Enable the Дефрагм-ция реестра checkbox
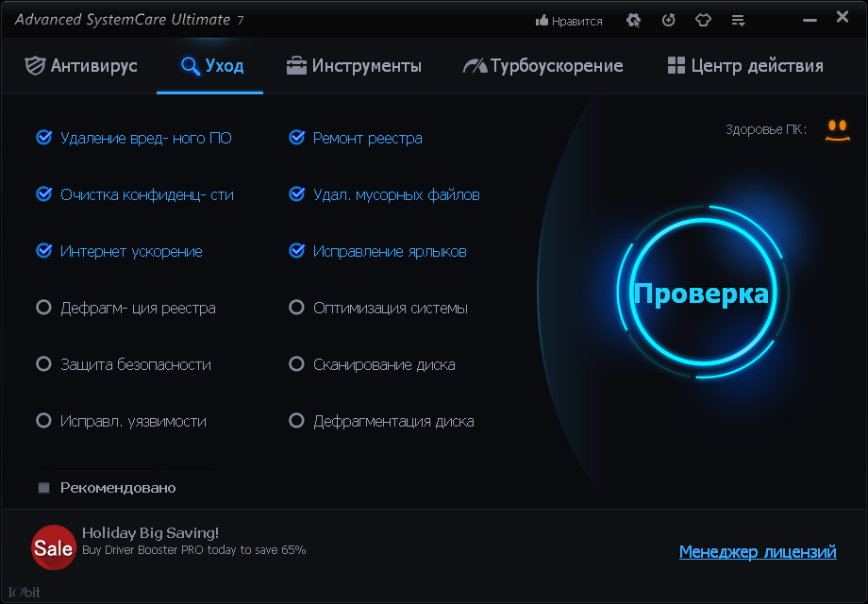This screenshot has height=604, width=868. (x=43, y=308)
